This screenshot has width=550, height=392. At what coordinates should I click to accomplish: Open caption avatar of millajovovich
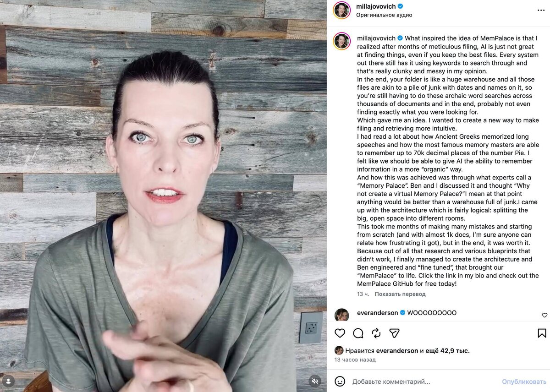[342, 41]
